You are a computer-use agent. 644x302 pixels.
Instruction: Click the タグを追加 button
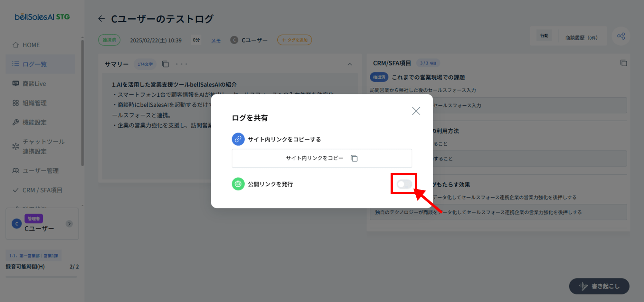[x=295, y=40]
